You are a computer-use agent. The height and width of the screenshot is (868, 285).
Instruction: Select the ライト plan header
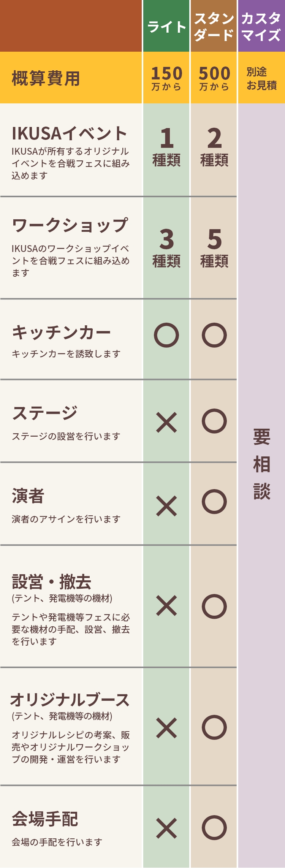click(x=166, y=27)
